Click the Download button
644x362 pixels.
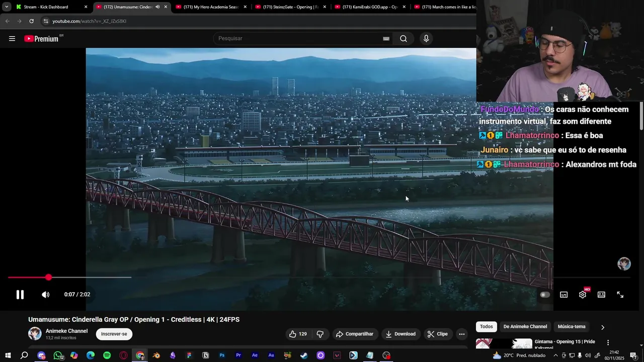point(400,334)
